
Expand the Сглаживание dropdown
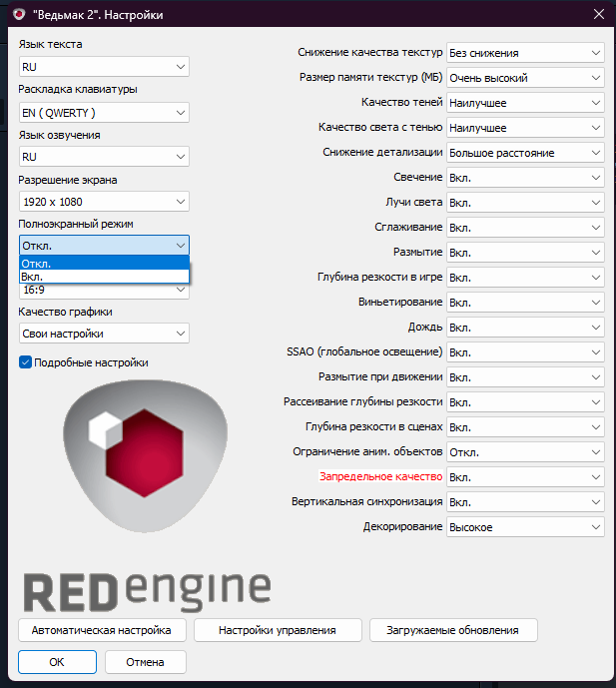(x=525, y=228)
